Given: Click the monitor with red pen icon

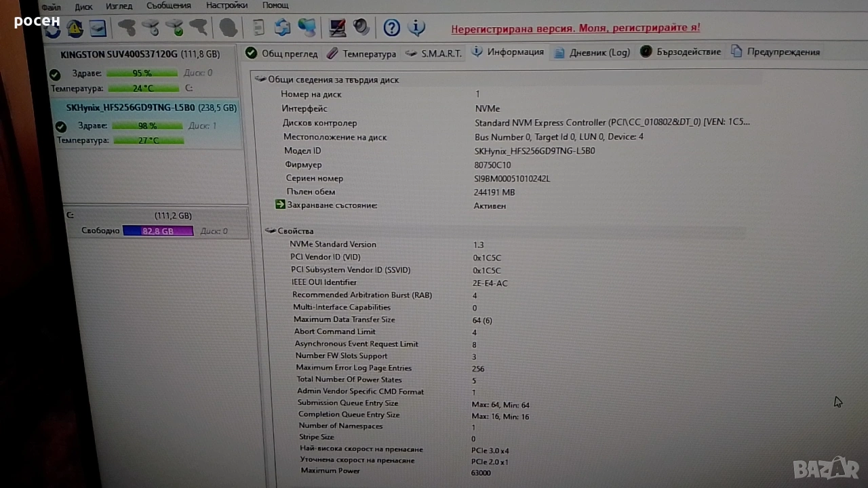Looking at the screenshot, I should 337,27.
